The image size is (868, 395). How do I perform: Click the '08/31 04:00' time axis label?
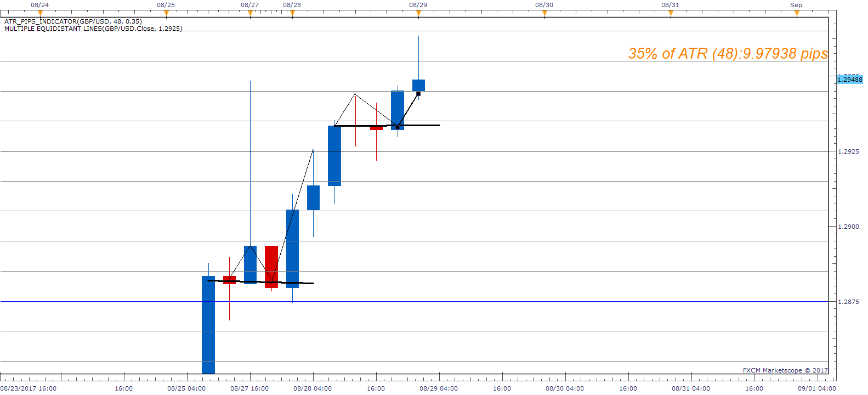pyautogui.click(x=691, y=388)
